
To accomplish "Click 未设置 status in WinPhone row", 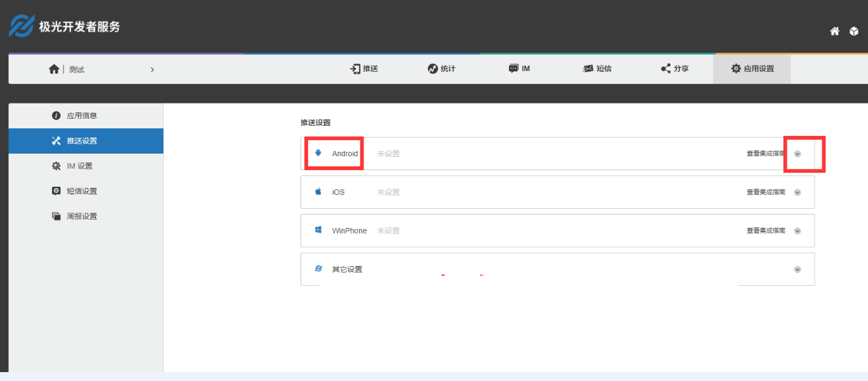I will click(x=388, y=231).
